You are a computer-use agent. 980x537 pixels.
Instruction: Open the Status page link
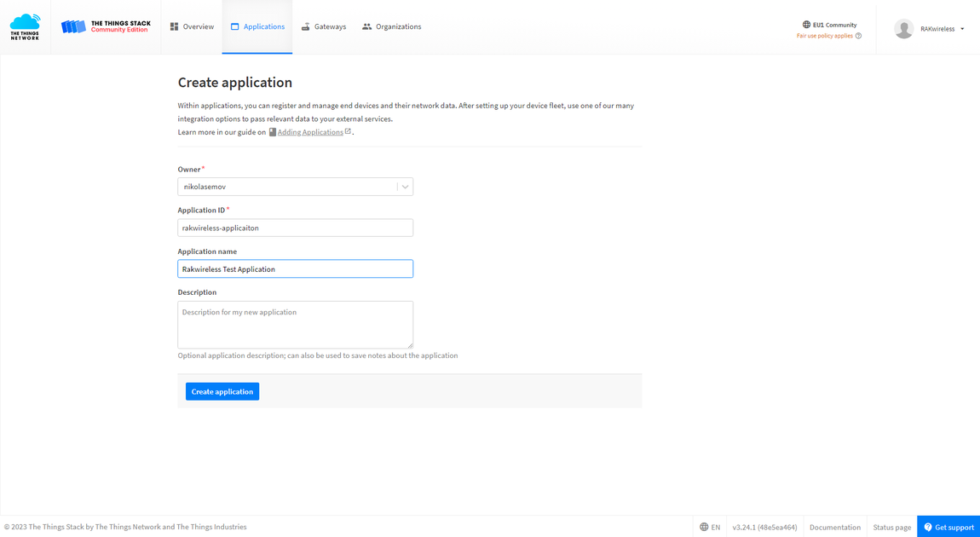[x=892, y=527]
